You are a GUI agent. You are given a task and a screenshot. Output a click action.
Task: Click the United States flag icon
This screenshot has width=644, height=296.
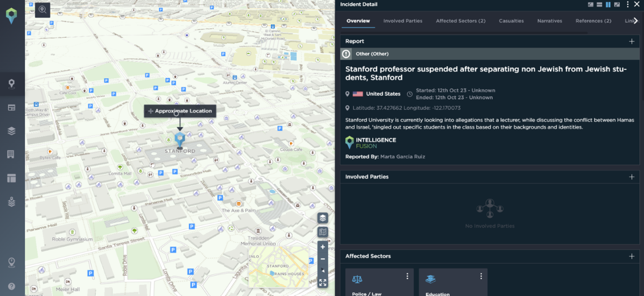click(358, 94)
